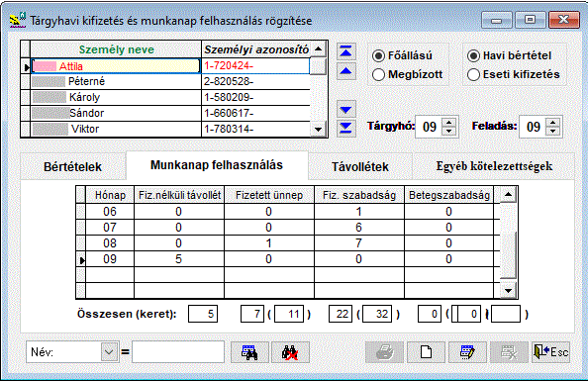Click the binoculars search icon button
The height and width of the screenshot is (382, 588).
tap(249, 352)
